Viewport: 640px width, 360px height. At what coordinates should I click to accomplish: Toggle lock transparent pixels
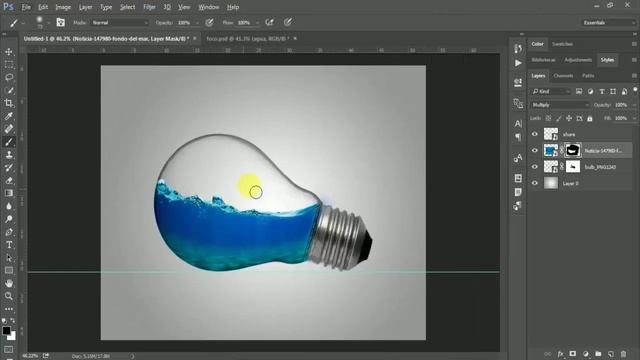(x=549, y=118)
